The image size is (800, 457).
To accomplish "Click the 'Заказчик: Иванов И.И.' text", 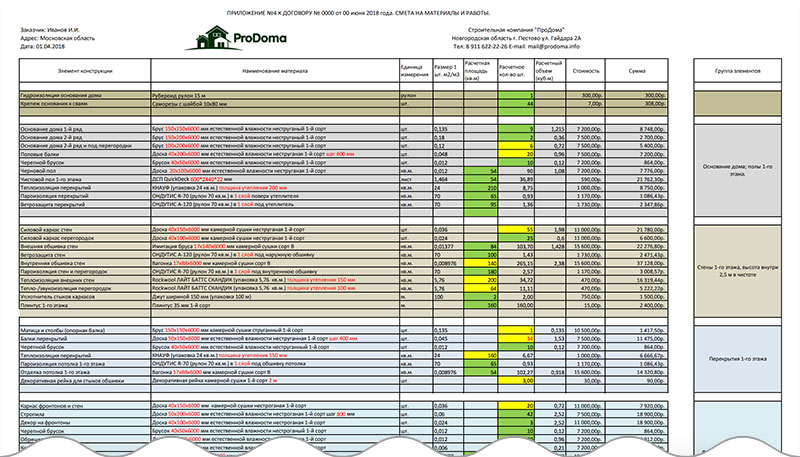I will tap(50, 30).
